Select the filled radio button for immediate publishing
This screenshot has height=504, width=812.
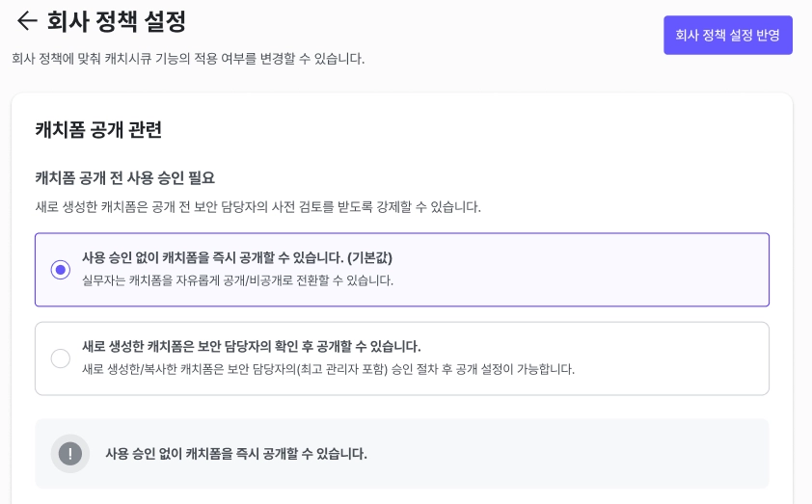(x=61, y=270)
